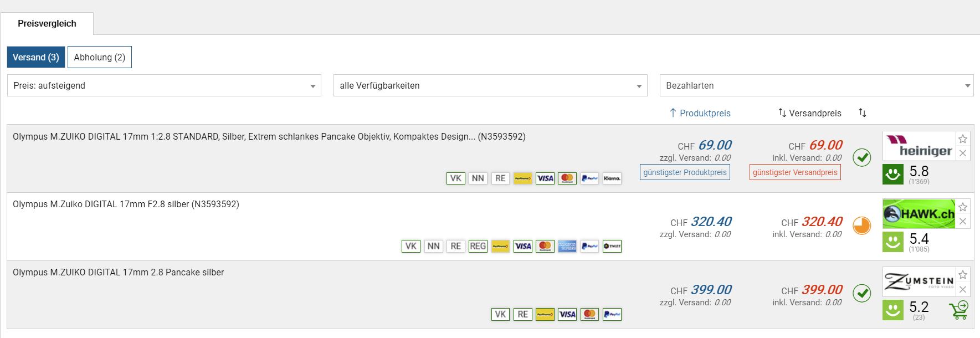
Task: Click the orange availability icon for HAWK.ch
Action: [x=861, y=226]
